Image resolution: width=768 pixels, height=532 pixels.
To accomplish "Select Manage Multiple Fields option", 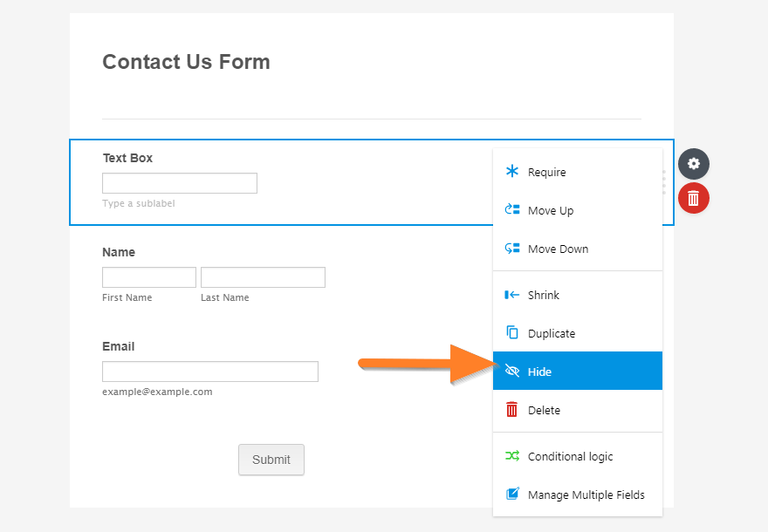I will pos(586,495).
